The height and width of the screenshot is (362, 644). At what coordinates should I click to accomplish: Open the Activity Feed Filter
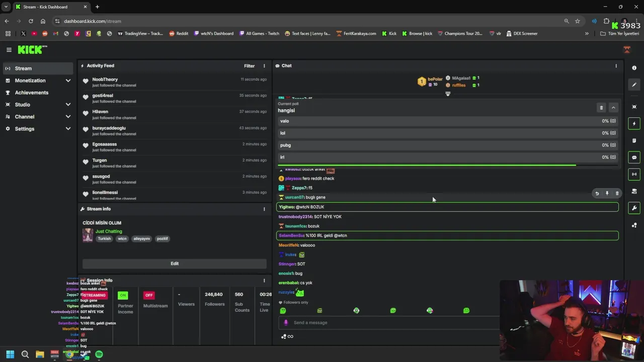click(x=250, y=66)
